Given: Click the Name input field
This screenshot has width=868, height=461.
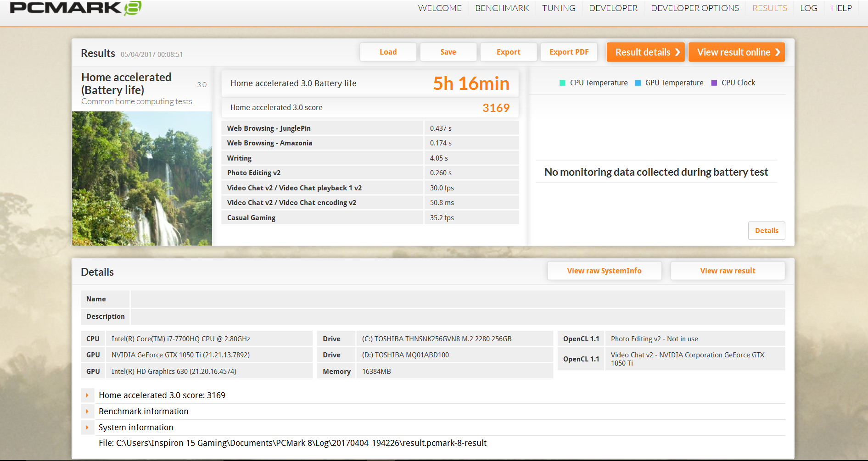Looking at the screenshot, I should click(457, 299).
